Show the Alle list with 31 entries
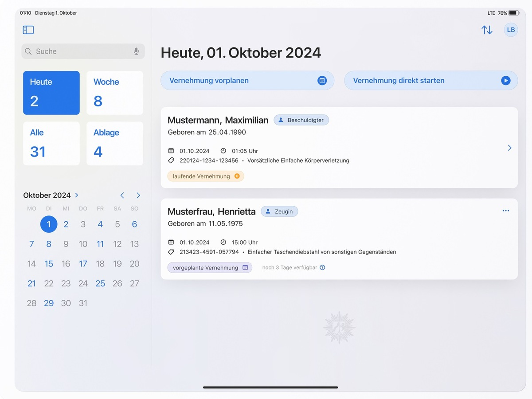This screenshot has height=399, width=532. click(51, 143)
